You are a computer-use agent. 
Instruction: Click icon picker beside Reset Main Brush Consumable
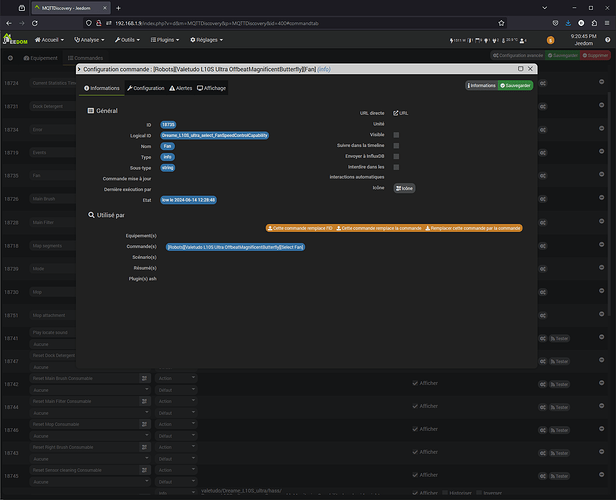click(x=144, y=378)
